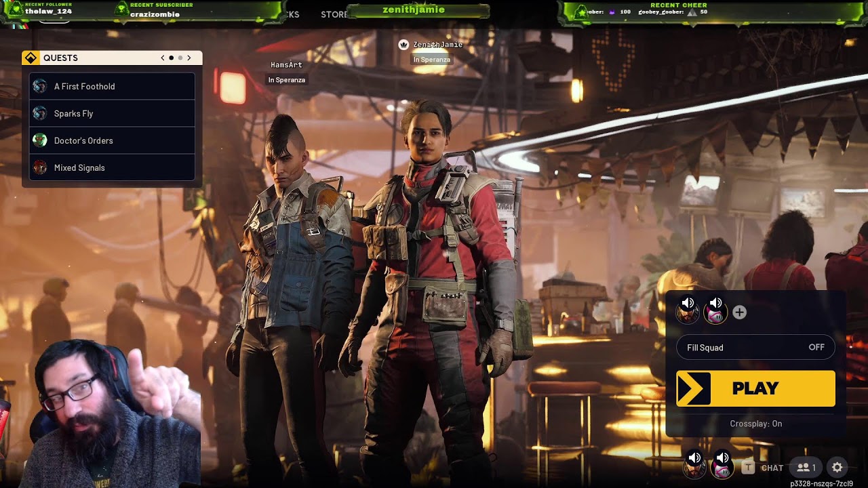Open the party list showing 1 member
Viewport: 868px width, 488px height.
coord(806,468)
